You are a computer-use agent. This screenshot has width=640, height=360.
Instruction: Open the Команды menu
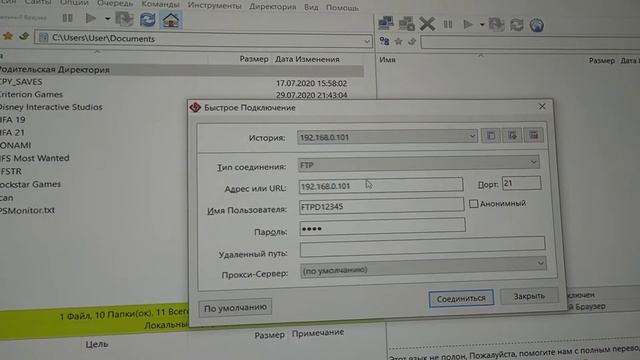coord(160,4)
